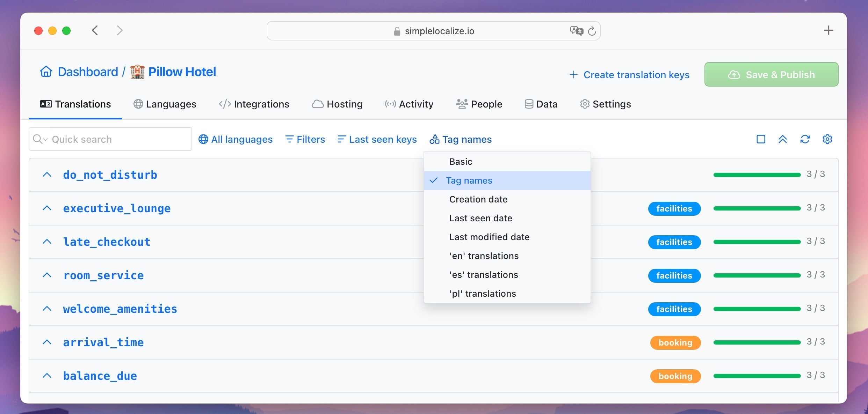
Task: Go to the Settings tab
Action: point(606,104)
